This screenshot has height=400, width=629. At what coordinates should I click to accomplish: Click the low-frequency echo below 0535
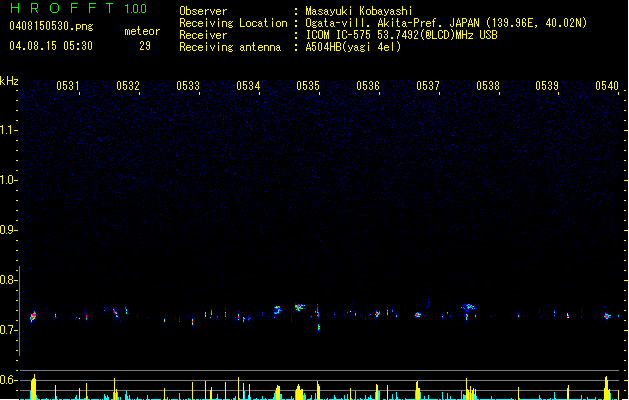pos(319,328)
